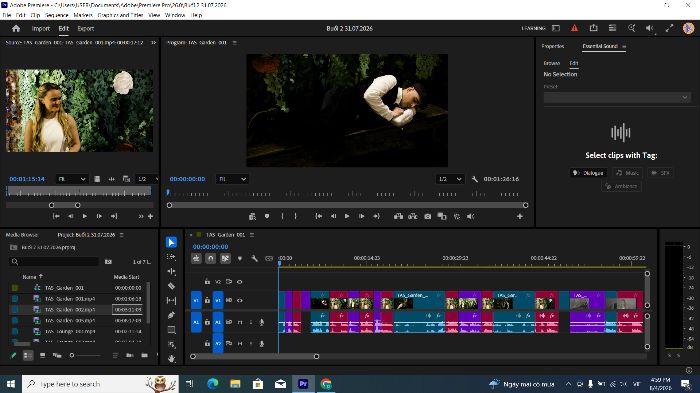This screenshot has width=700, height=393.
Task: Toggle full screen video icon in header
Action: click(669, 28)
